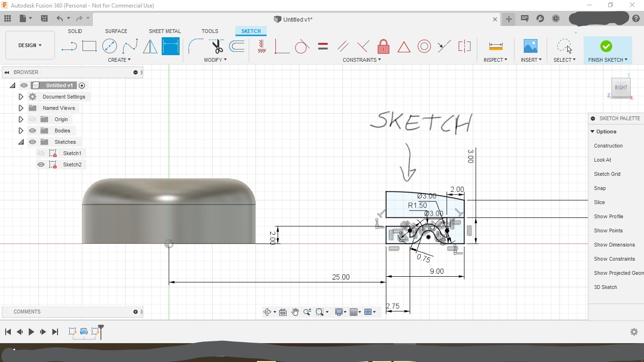Open the SURFACE tab

(x=116, y=31)
